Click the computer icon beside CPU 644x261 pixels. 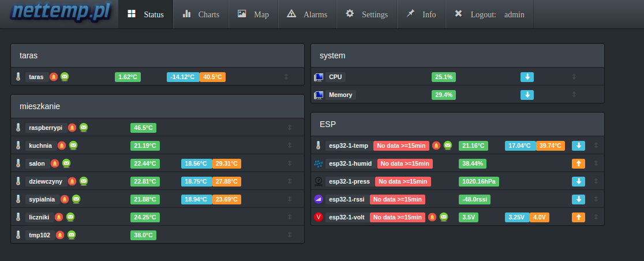click(319, 77)
